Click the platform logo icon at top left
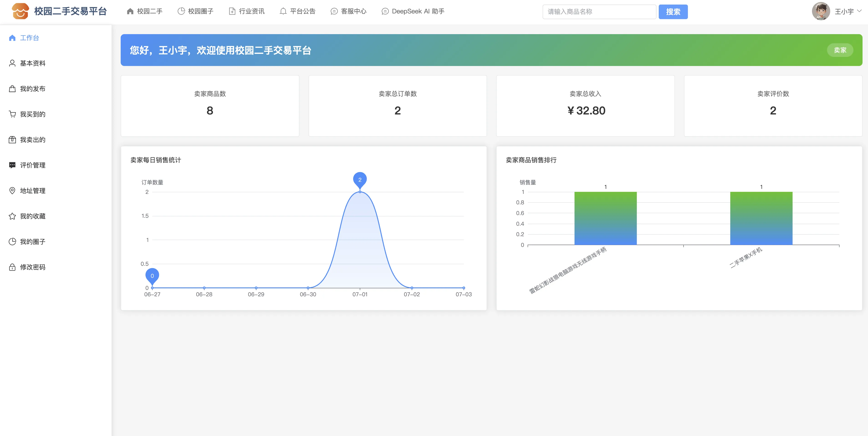Viewport: 868px width, 436px height. 20,11
